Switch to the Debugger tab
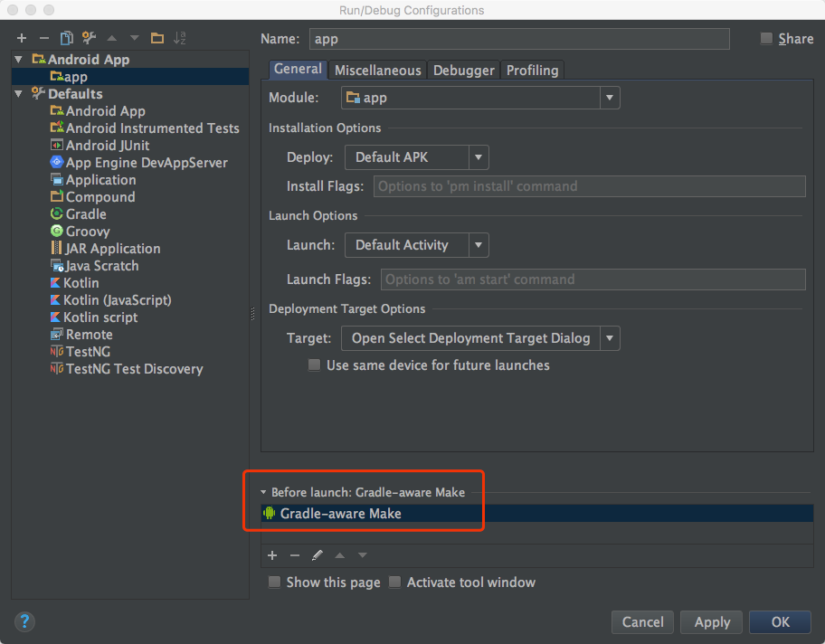This screenshot has width=825, height=644. tap(463, 70)
